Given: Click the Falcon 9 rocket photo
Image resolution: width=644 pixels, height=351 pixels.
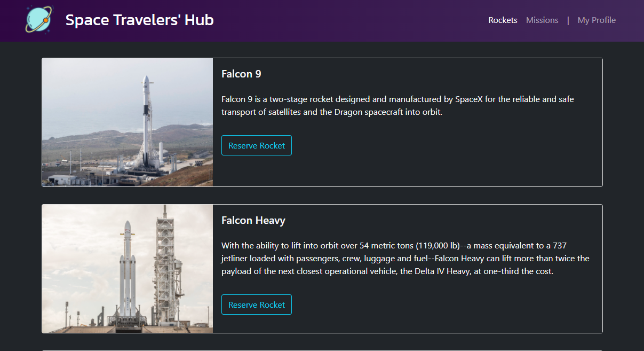Looking at the screenshot, I should tap(127, 122).
